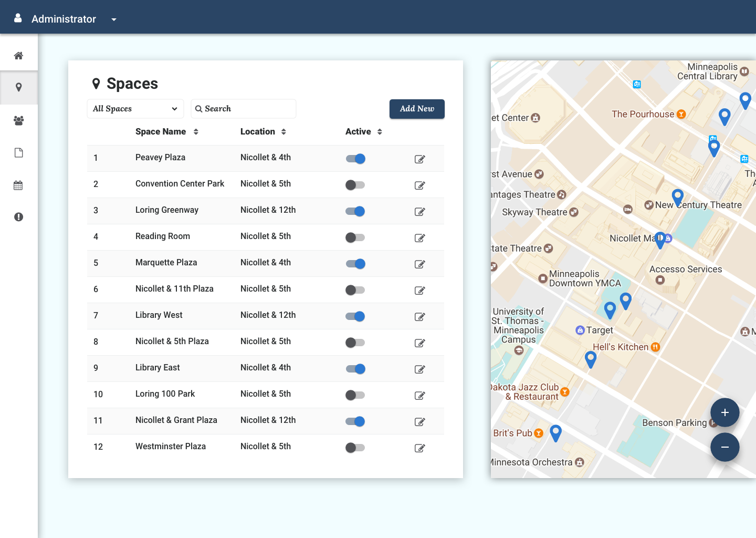Screen dimensions: 756x538
Task: Edit the Library East row
Action: [419, 369]
